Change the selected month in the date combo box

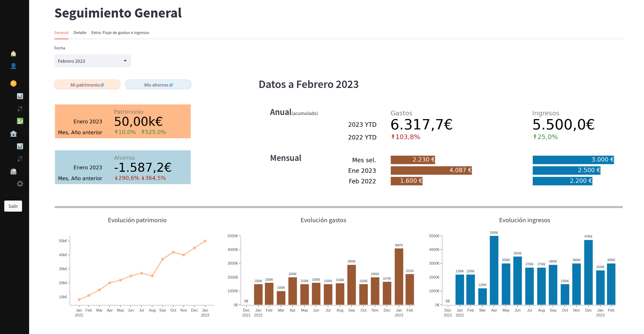(x=92, y=61)
